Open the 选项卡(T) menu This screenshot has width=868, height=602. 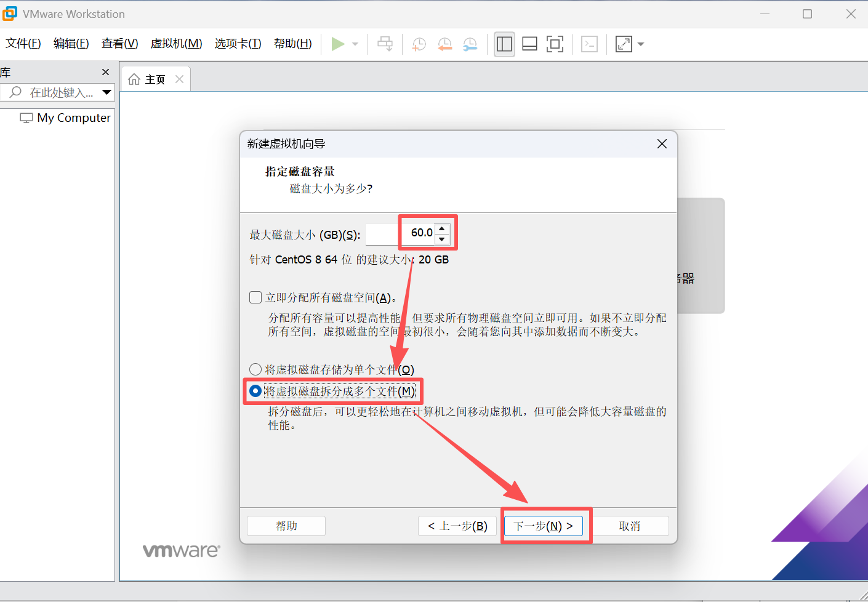click(x=238, y=44)
